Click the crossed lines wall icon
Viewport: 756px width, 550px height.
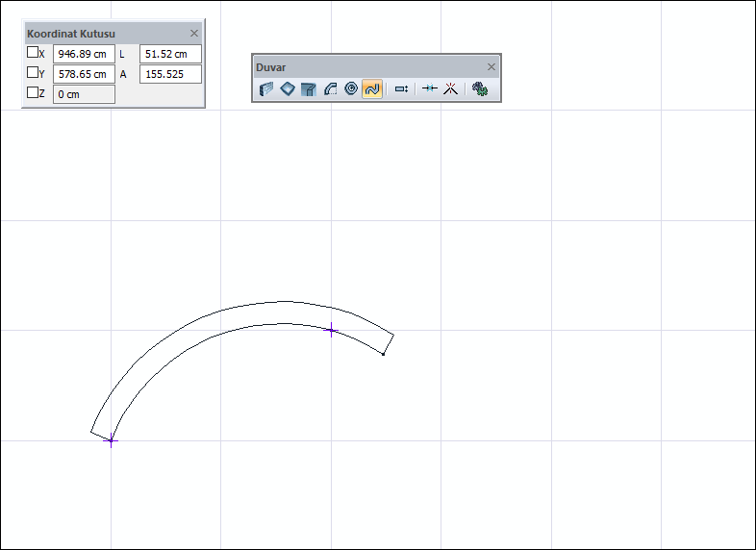[449, 88]
